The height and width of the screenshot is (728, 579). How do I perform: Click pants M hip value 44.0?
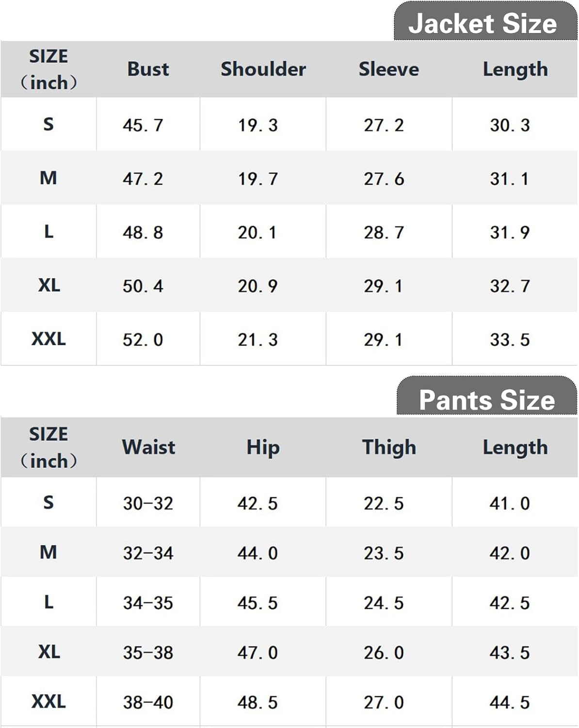tap(257, 553)
